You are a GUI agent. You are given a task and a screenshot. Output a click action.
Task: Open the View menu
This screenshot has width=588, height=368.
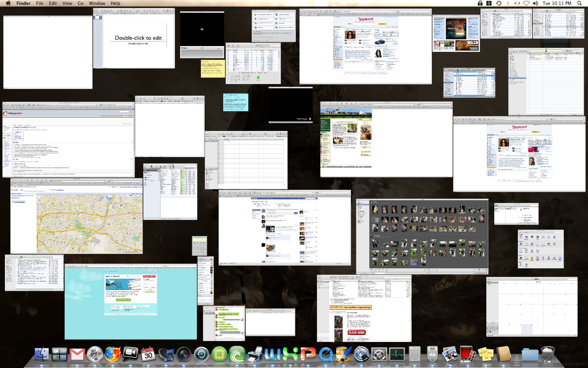tap(67, 3)
